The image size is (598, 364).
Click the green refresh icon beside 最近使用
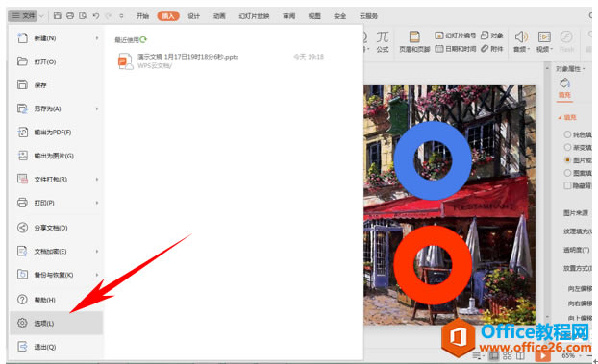click(143, 39)
